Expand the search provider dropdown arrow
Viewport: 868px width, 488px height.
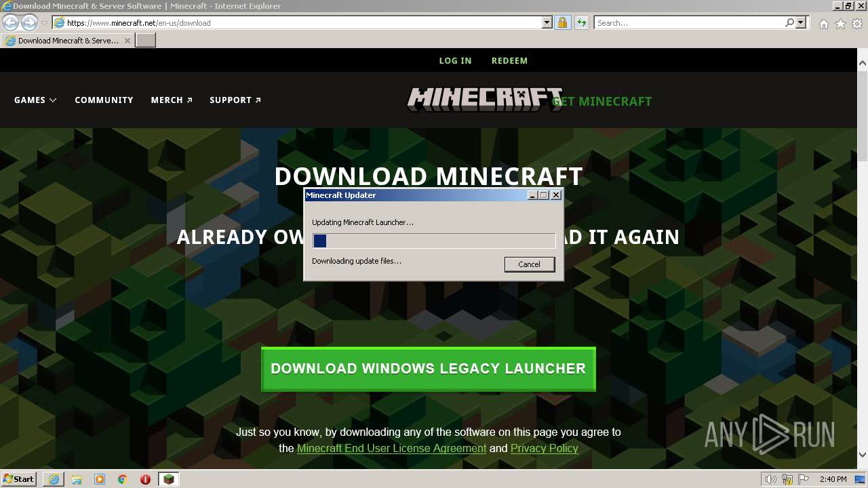pyautogui.click(x=802, y=22)
